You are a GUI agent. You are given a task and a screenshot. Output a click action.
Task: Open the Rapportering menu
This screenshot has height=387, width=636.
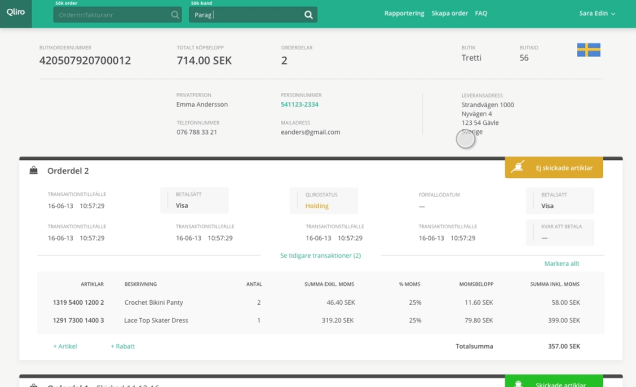click(404, 13)
